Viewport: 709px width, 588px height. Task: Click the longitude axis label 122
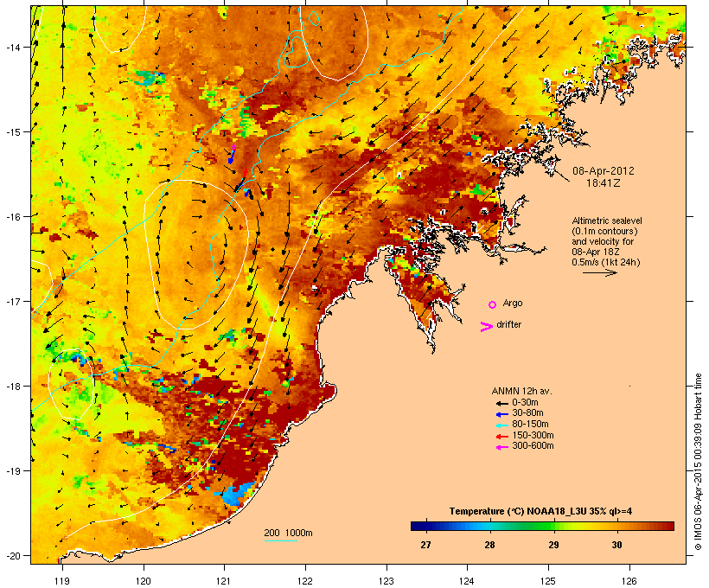pyautogui.click(x=305, y=581)
